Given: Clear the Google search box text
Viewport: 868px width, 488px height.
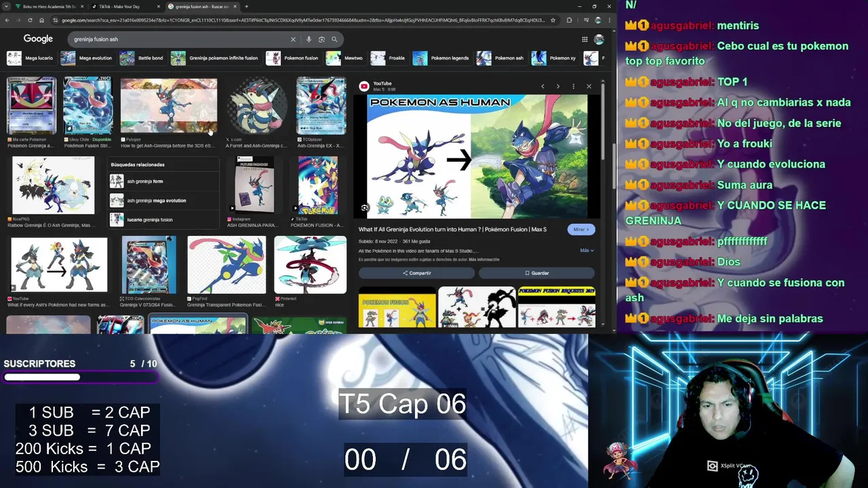Looking at the screenshot, I should click(x=293, y=39).
